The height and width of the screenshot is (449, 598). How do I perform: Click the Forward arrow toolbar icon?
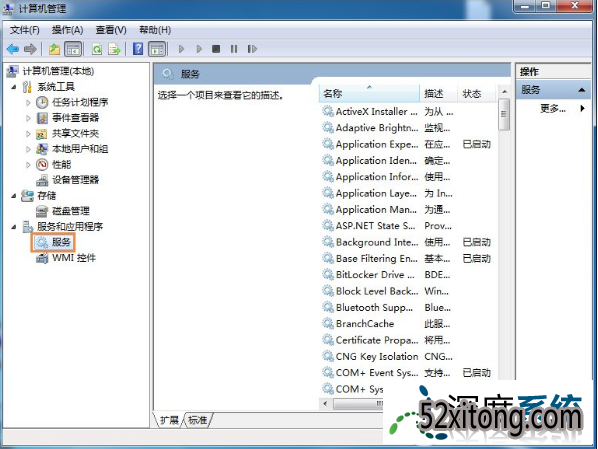[x=30, y=49]
